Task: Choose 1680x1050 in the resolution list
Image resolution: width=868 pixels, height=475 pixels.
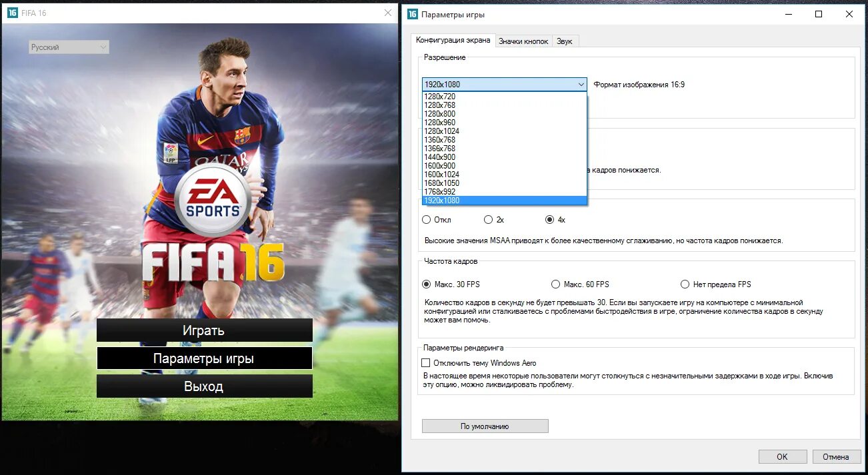Action: [505, 183]
